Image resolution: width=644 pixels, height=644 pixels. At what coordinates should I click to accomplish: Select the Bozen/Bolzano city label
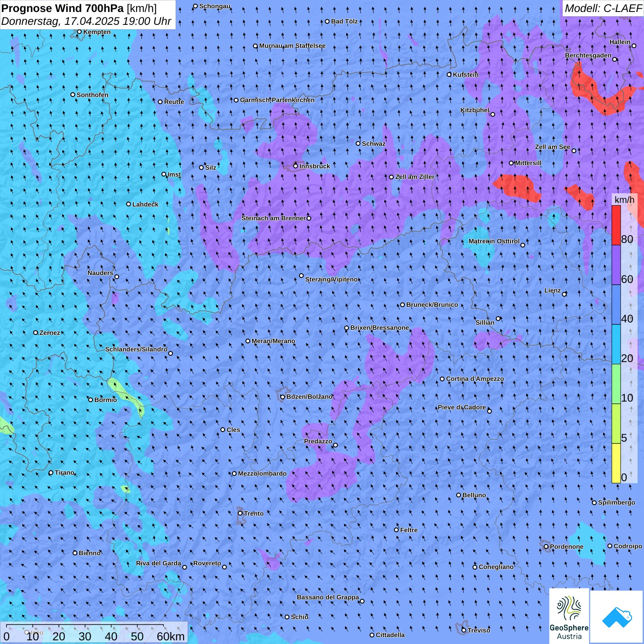310,397
